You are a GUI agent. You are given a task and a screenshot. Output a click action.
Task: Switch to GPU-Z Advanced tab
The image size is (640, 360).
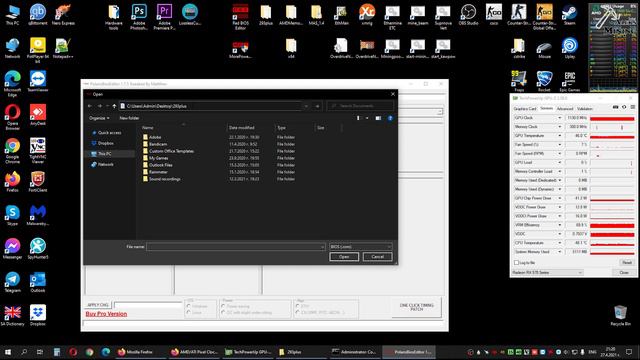(x=565, y=109)
